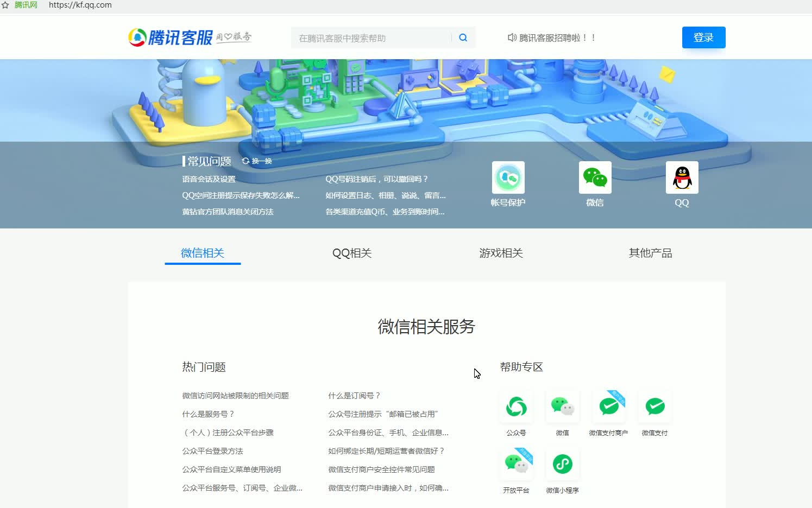Open 公众平台服务号、订阅号、企业微
The width and height of the screenshot is (812, 508).
tap(242, 488)
